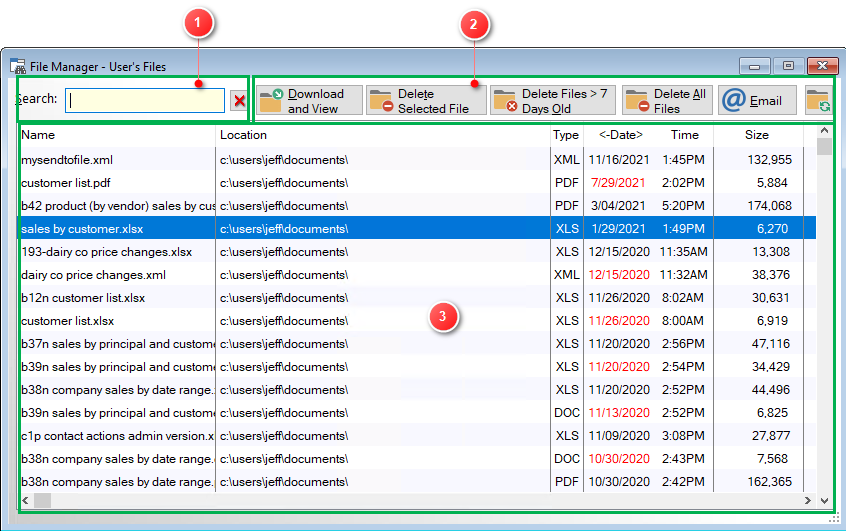Viewport: 846px width, 531px height.
Task: Click the size value 44,496
Action: pyautogui.click(x=771, y=390)
